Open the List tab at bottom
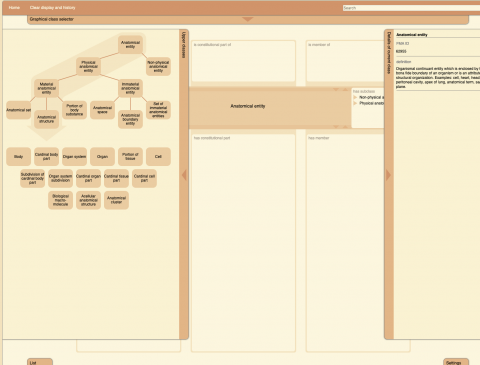The width and height of the screenshot is (480, 365). 40,362
